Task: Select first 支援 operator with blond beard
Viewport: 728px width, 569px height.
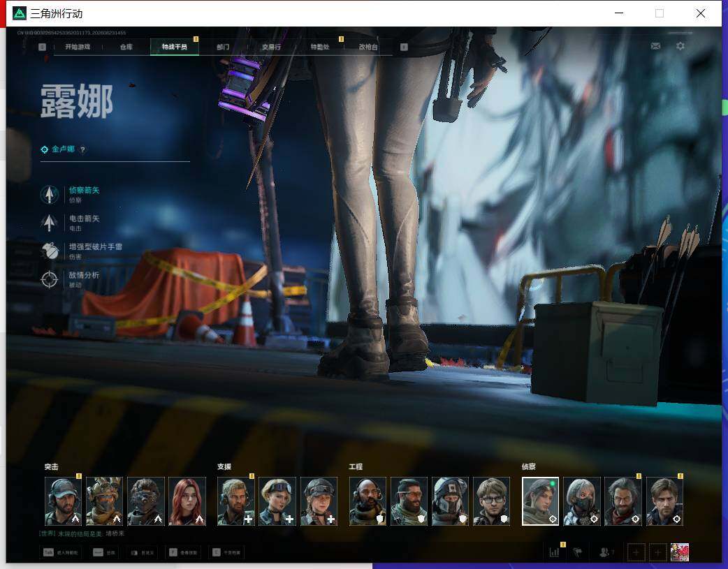Action: 236,501
